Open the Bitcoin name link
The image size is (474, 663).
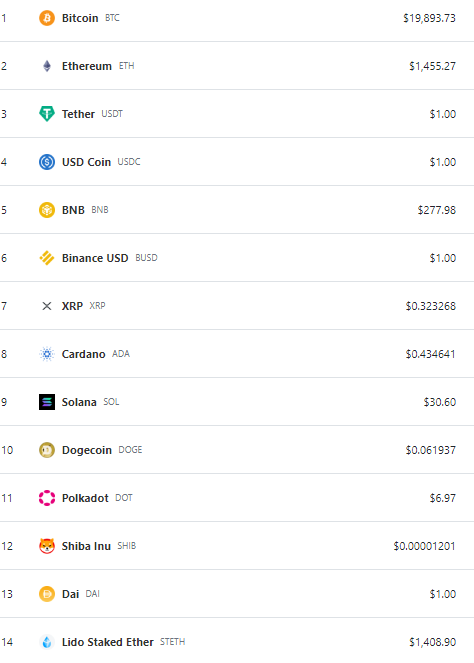point(80,18)
